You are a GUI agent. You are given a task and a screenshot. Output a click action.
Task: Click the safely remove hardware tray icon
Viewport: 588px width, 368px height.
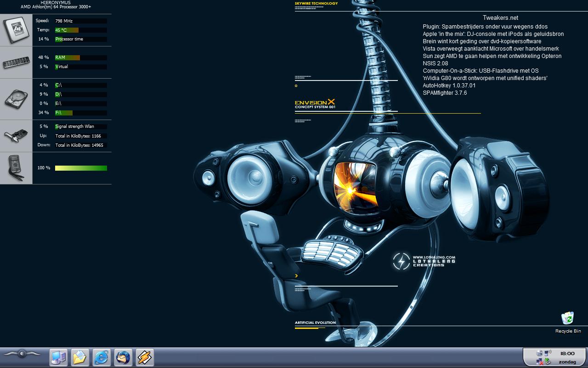548,361
